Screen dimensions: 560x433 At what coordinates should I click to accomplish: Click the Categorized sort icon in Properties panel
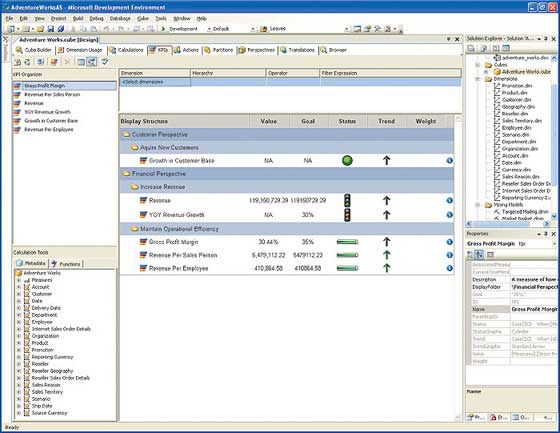[x=470, y=255]
